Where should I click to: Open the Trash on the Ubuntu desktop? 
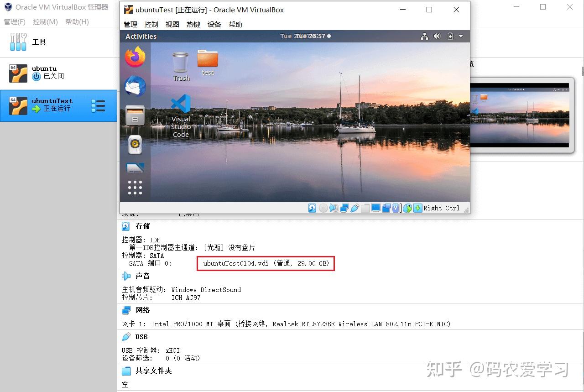[181, 62]
